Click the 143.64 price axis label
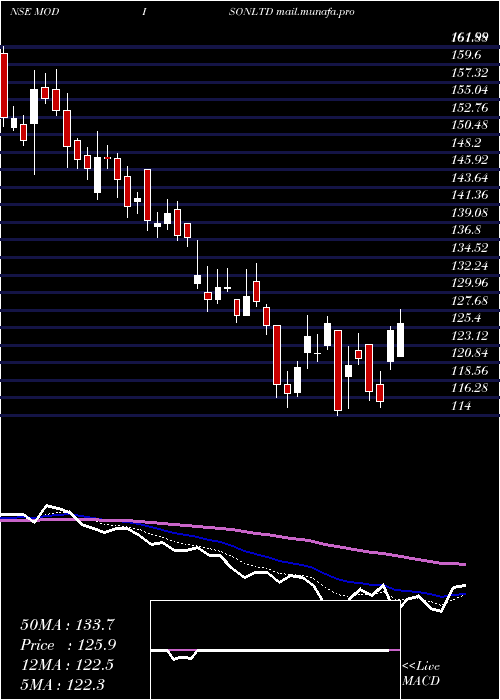Screen dimensions: 500x700 pos(471,178)
